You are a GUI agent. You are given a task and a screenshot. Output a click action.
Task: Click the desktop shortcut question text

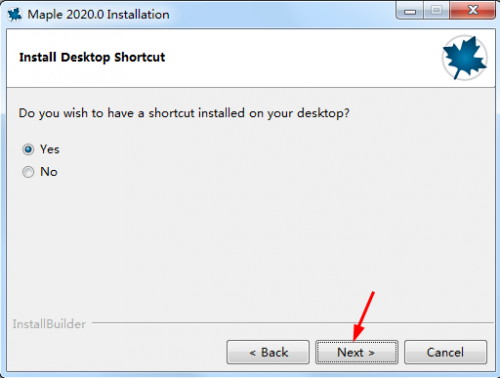click(184, 113)
